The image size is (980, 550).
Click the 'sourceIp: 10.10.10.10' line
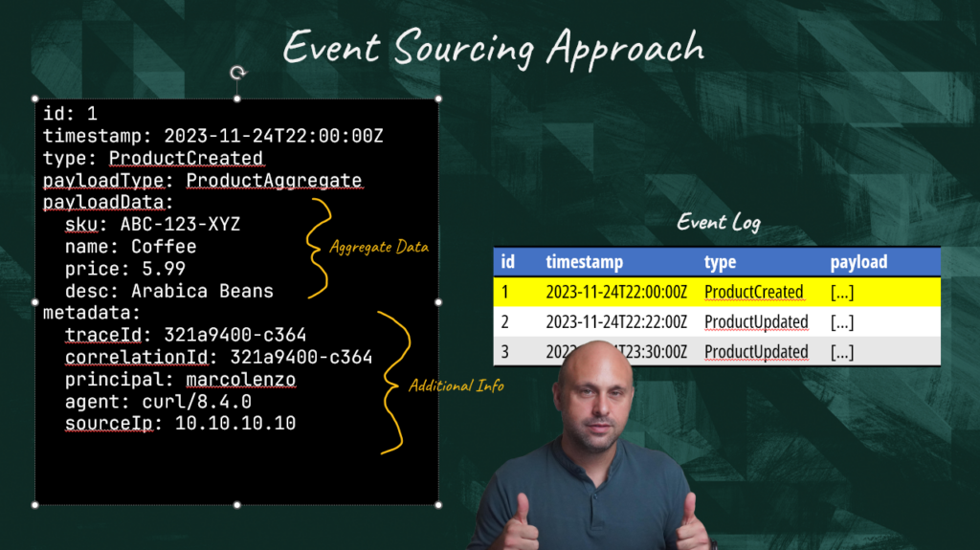click(x=181, y=424)
